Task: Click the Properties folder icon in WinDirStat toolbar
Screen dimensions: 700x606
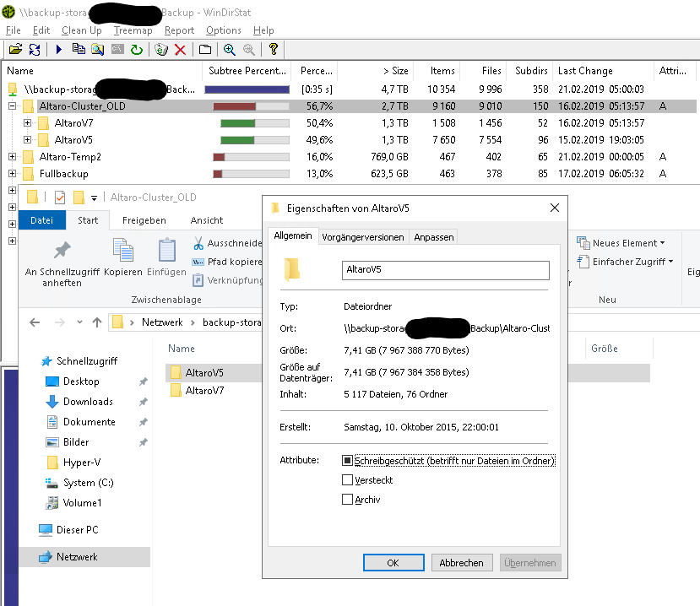Action: coord(205,49)
